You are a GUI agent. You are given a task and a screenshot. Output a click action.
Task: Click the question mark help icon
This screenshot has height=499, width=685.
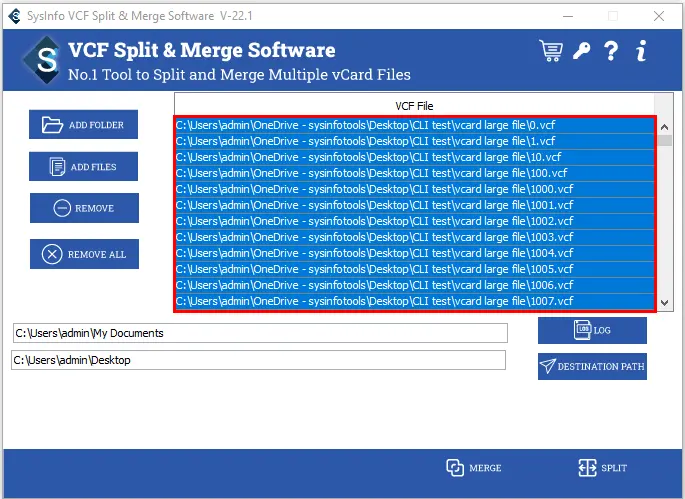[611, 50]
